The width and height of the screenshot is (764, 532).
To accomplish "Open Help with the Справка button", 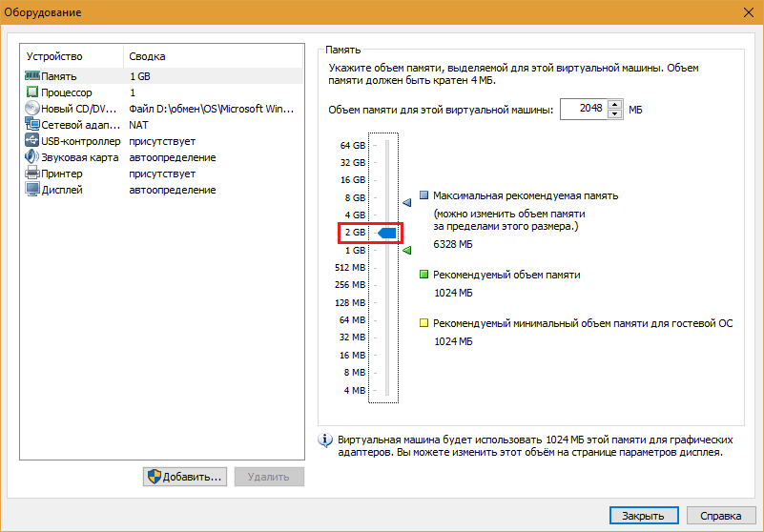I will tap(720, 516).
